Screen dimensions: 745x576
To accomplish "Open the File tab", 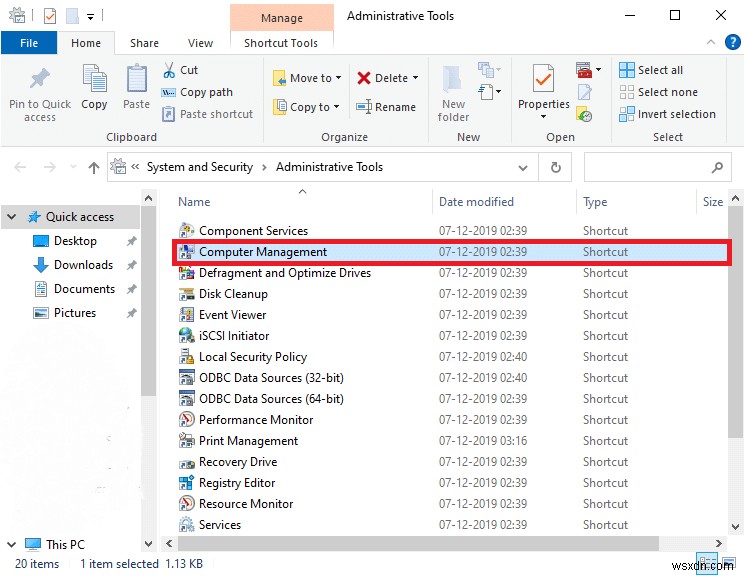I will click(x=29, y=43).
